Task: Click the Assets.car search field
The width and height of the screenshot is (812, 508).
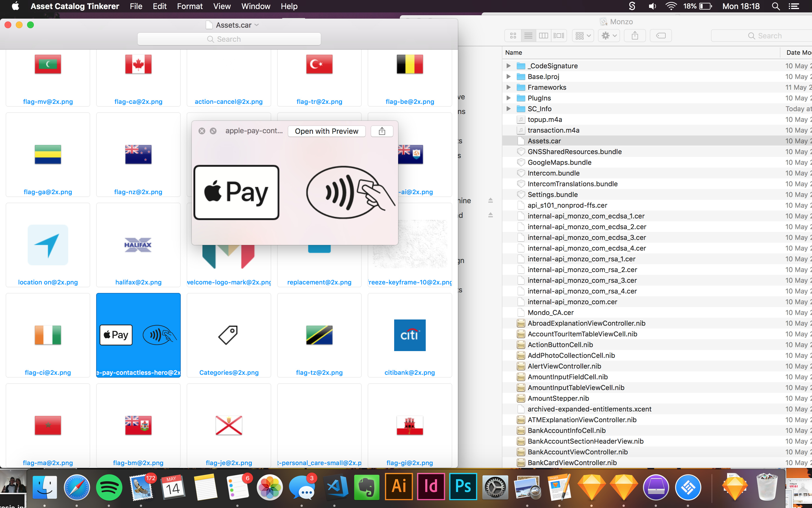Action: 229,39
